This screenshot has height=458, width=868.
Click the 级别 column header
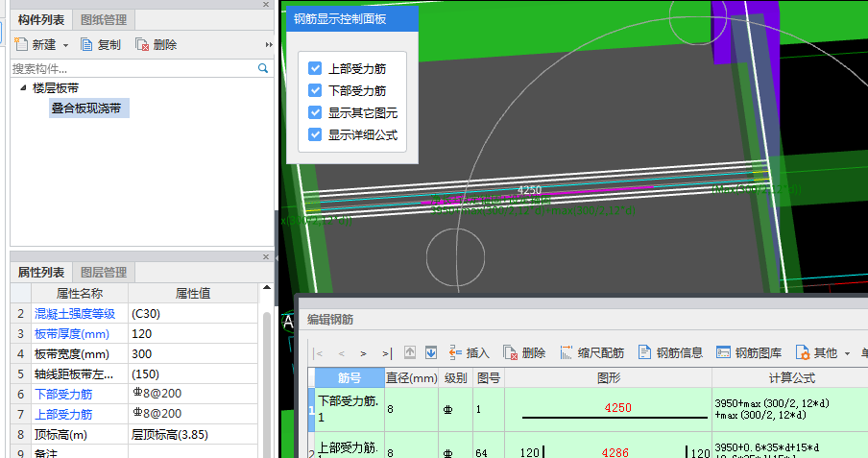455,377
